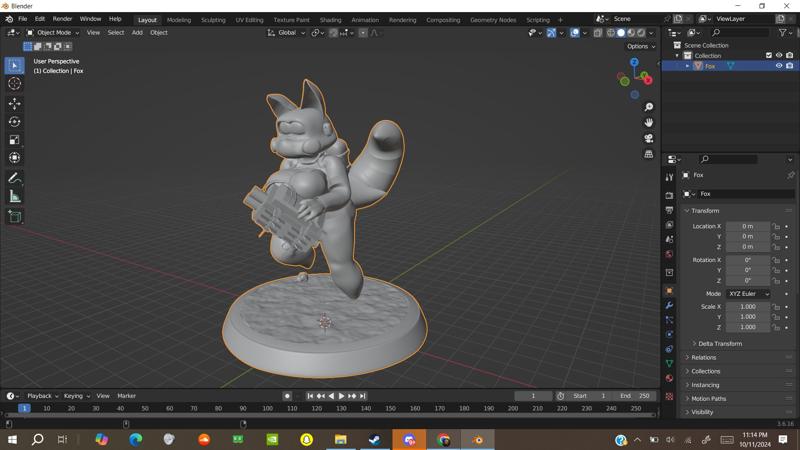The width and height of the screenshot is (800, 450).
Task: Toggle viewport overlays button
Action: [x=575, y=33]
